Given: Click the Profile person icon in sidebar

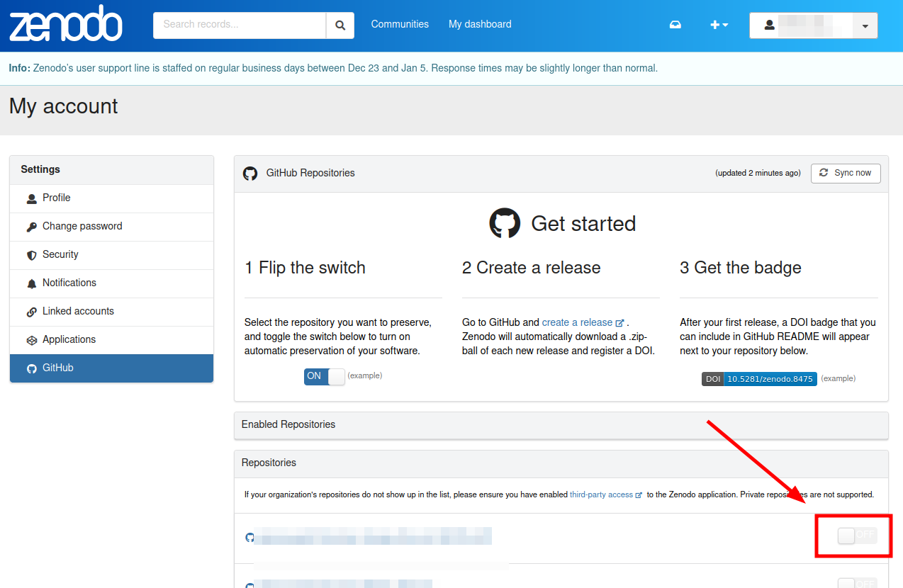Looking at the screenshot, I should [31, 199].
